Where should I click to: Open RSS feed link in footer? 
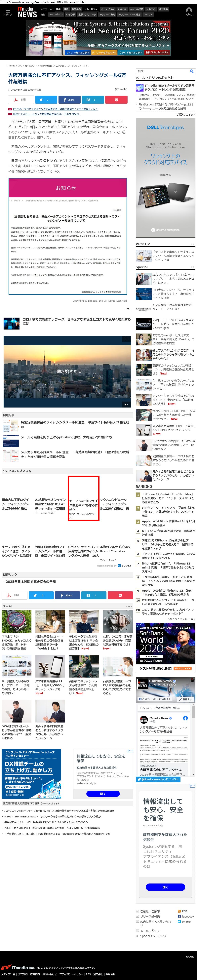click(x=182, y=911)
